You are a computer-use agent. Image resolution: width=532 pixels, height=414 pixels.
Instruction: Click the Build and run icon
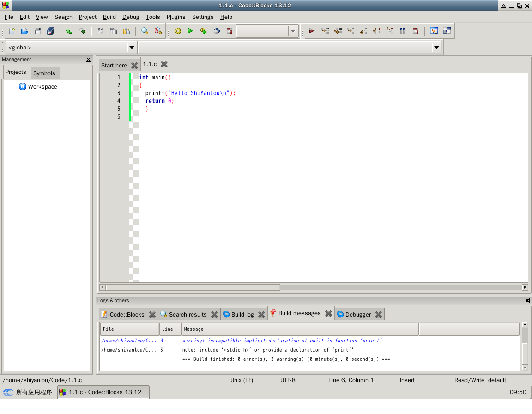pyautogui.click(x=204, y=31)
